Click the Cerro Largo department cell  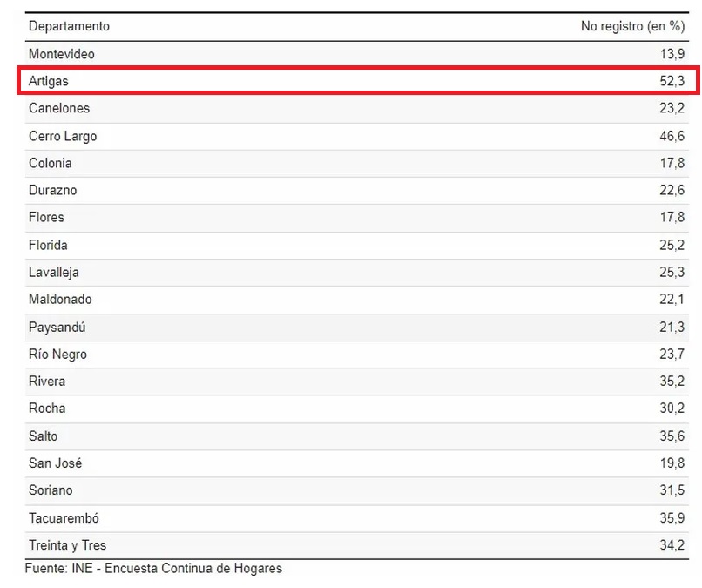tap(63, 136)
